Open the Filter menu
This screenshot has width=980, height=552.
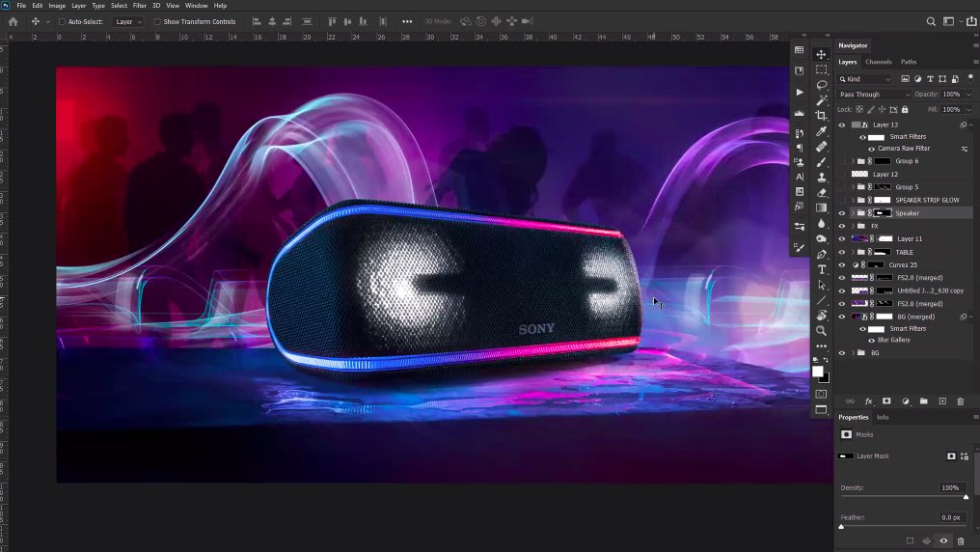click(139, 6)
